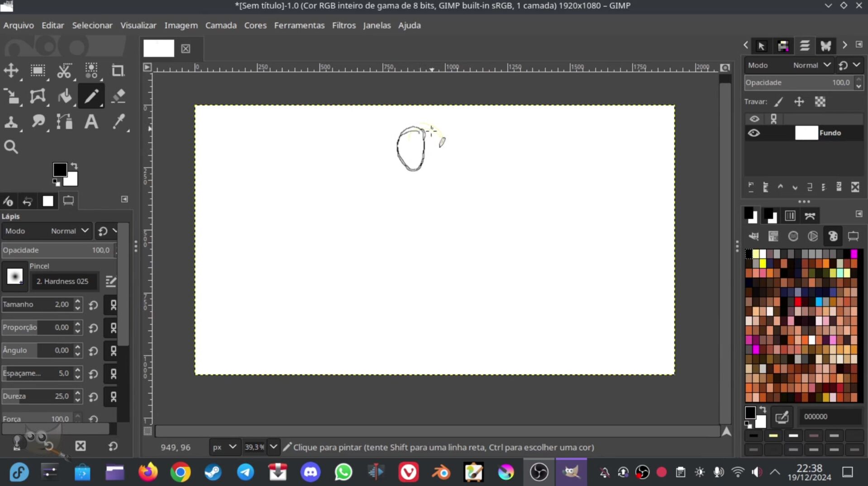This screenshot has height=486, width=868.
Task: Select the Unified Transform tool
Action: click(11, 96)
